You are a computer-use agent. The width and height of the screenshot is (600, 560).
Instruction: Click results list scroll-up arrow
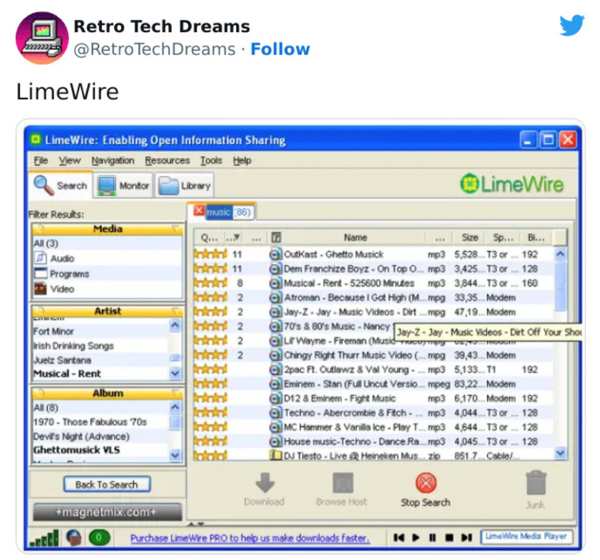coord(561,254)
